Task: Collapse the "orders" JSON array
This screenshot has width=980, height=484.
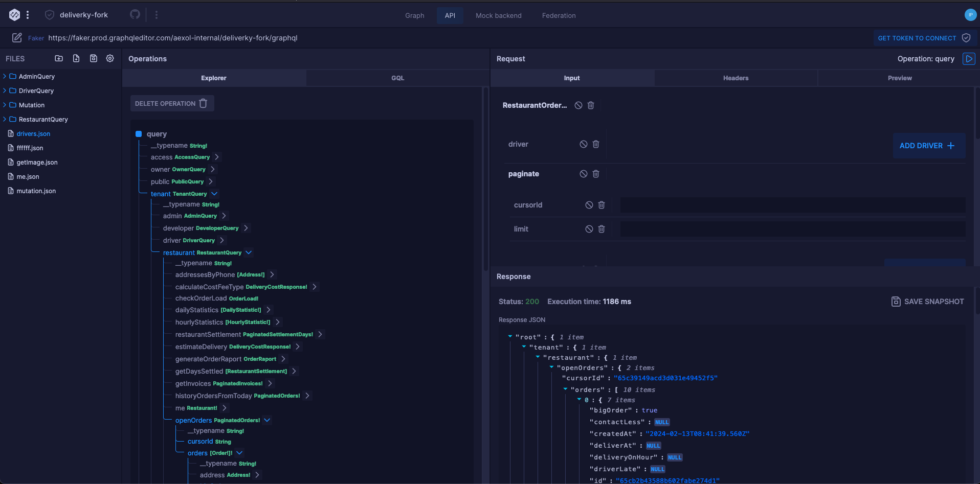Action: (565, 389)
